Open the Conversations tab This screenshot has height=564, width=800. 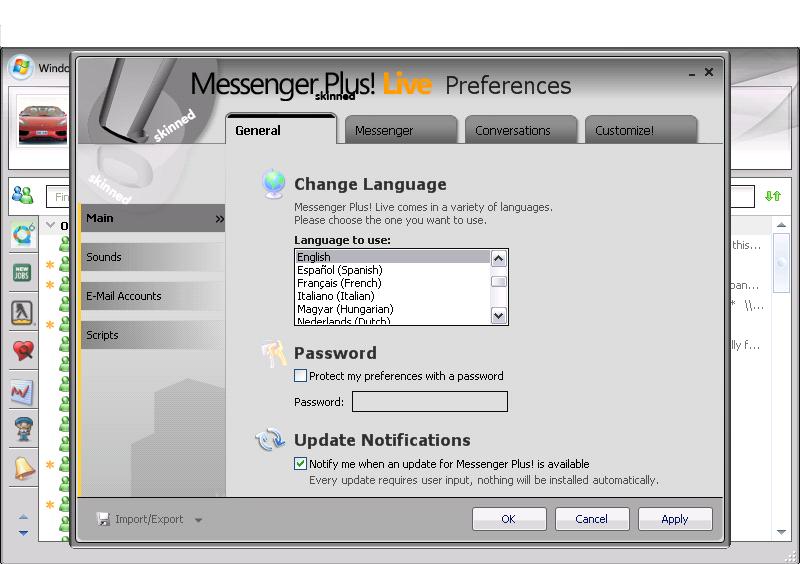point(512,130)
